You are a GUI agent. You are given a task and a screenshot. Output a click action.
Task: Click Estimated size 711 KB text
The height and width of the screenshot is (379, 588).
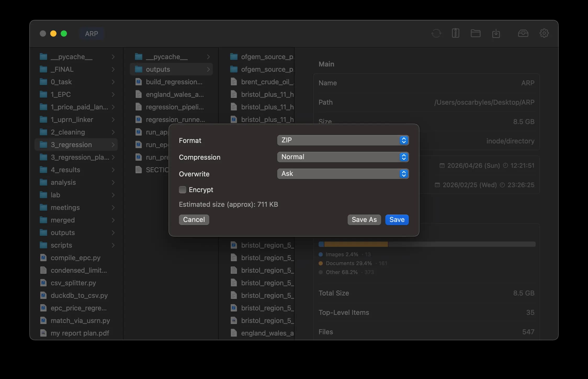coord(228,204)
